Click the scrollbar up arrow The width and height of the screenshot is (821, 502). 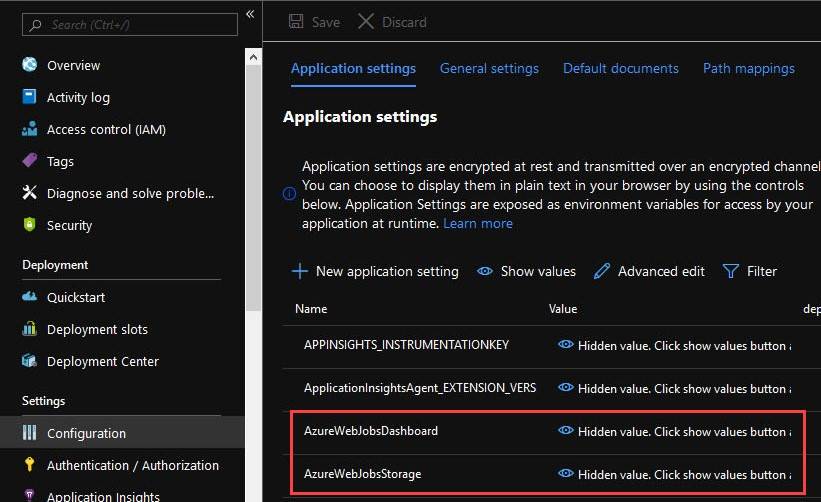[x=253, y=57]
